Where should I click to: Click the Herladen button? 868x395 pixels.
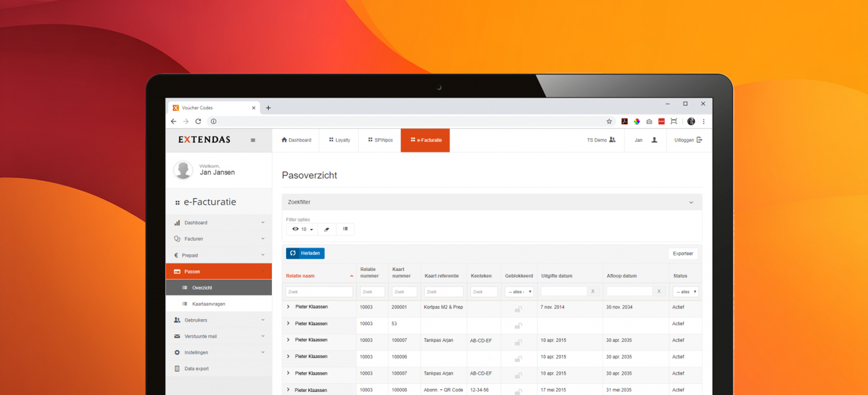point(305,253)
